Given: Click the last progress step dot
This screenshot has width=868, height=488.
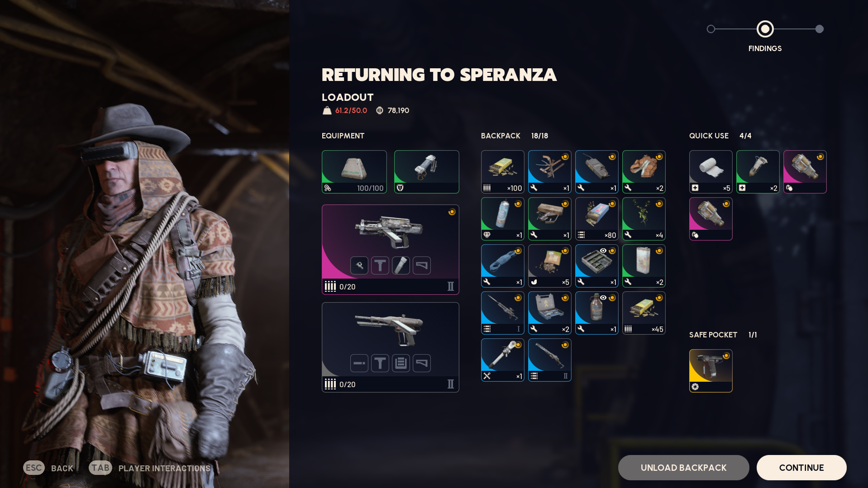Looking at the screenshot, I should click(820, 29).
